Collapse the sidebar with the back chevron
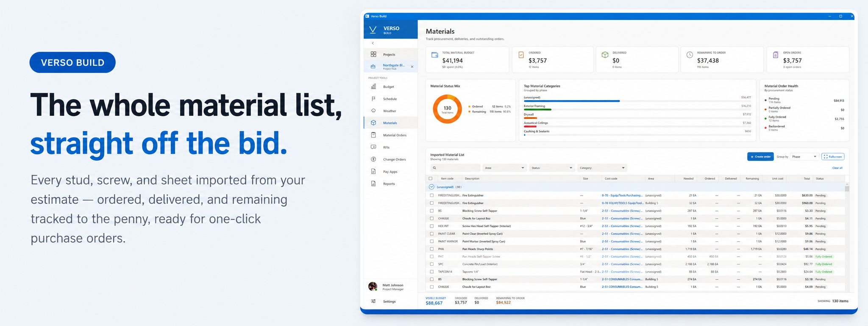This screenshot has height=326, width=868. pos(373,43)
